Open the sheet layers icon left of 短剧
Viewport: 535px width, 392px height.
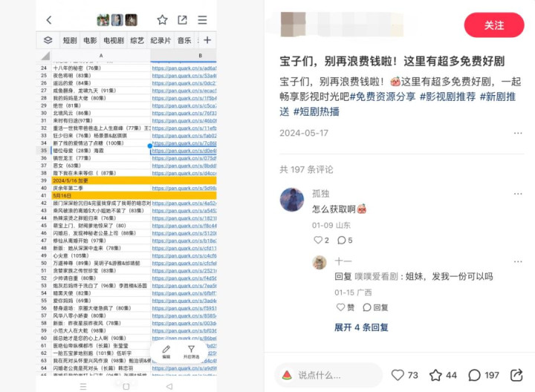[x=48, y=40]
